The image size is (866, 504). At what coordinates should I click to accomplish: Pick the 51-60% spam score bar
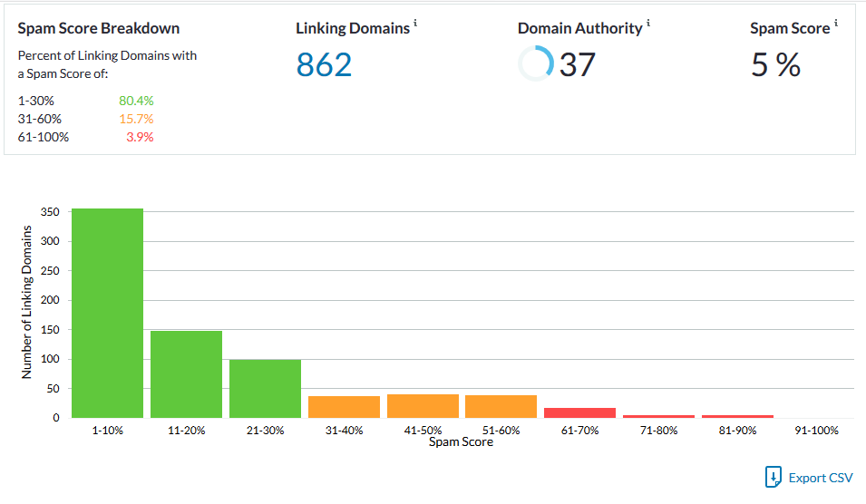click(501, 406)
